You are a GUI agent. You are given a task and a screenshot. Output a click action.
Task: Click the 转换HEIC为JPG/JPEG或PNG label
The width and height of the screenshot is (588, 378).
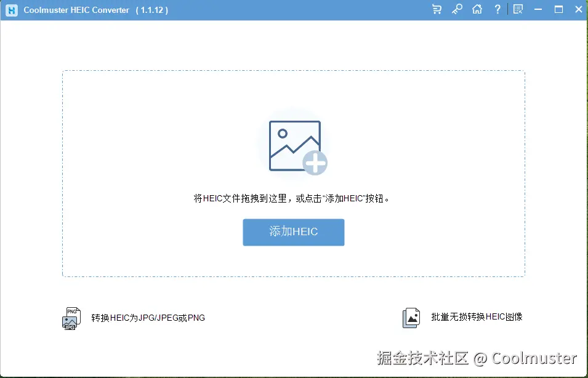tap(147, 318)
